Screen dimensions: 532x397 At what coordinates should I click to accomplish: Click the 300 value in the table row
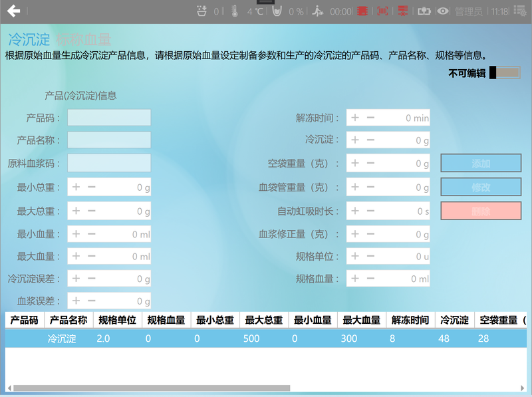349,338
